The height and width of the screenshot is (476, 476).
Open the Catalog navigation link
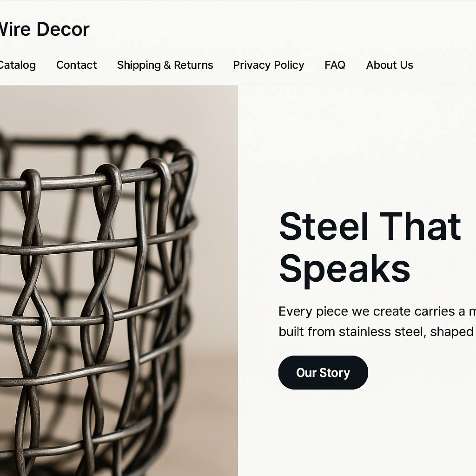click(18, 65)
